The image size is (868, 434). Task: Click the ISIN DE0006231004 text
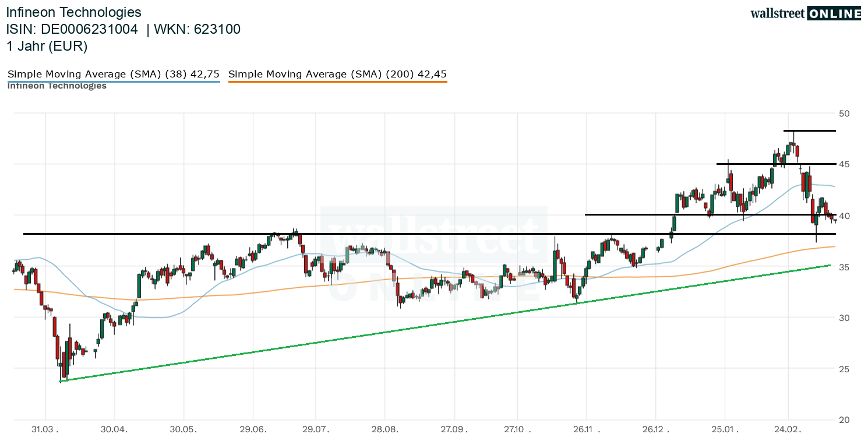coord(72,29)
